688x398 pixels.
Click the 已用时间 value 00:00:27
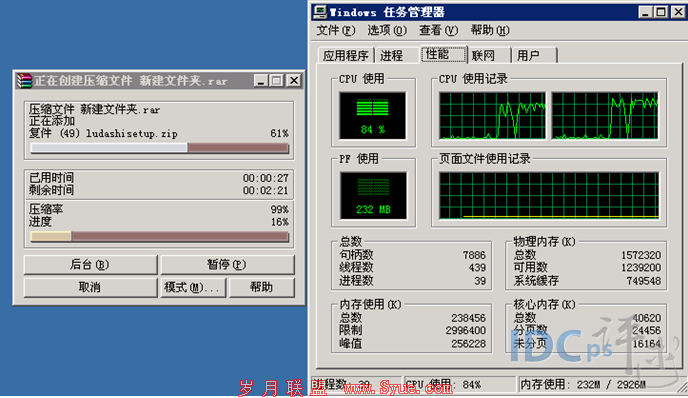[266, 178]
